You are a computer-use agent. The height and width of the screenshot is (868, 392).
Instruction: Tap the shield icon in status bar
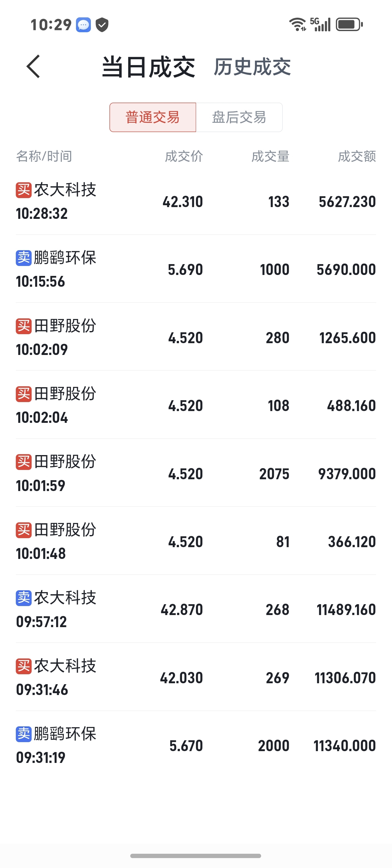point(102,24)
